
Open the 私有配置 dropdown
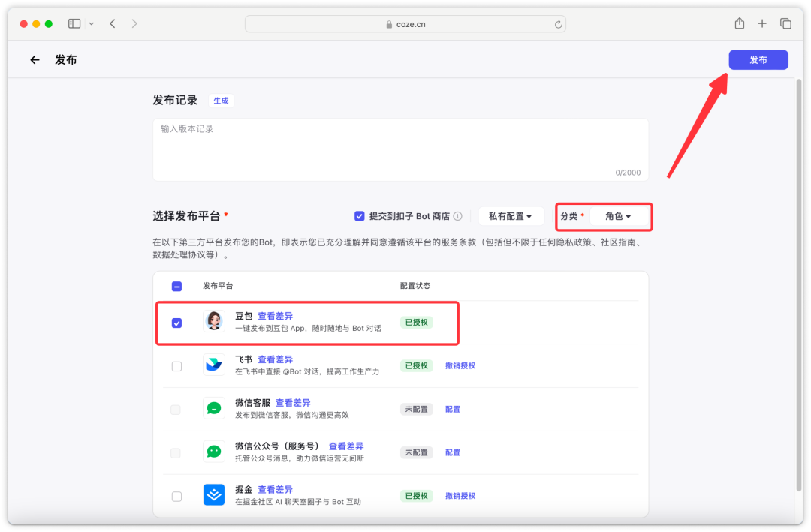click(511, 215)
